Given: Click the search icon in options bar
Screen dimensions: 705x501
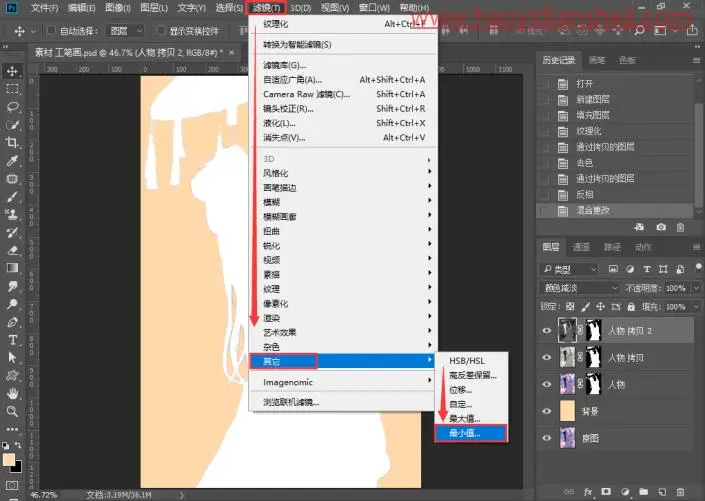Looking at the screenshot, I should (639, 31).
